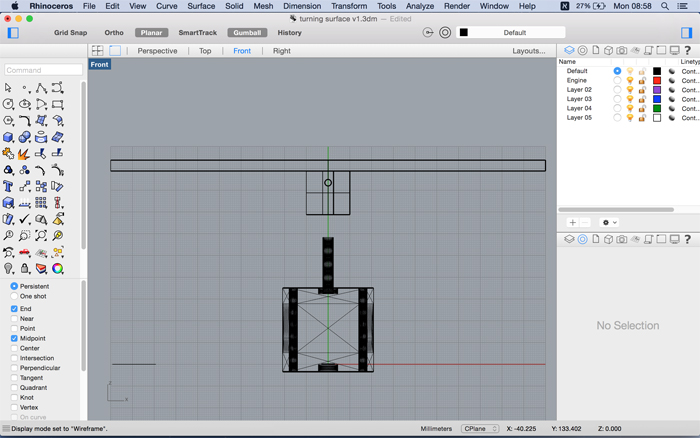
Task: Turn off the Gumball button
Action: point(247,33)
